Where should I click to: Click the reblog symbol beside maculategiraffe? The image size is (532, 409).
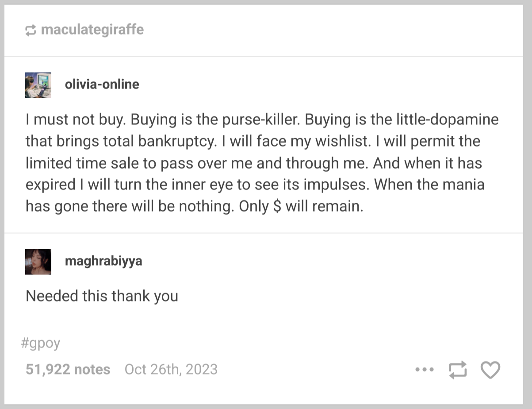point(31,31)
